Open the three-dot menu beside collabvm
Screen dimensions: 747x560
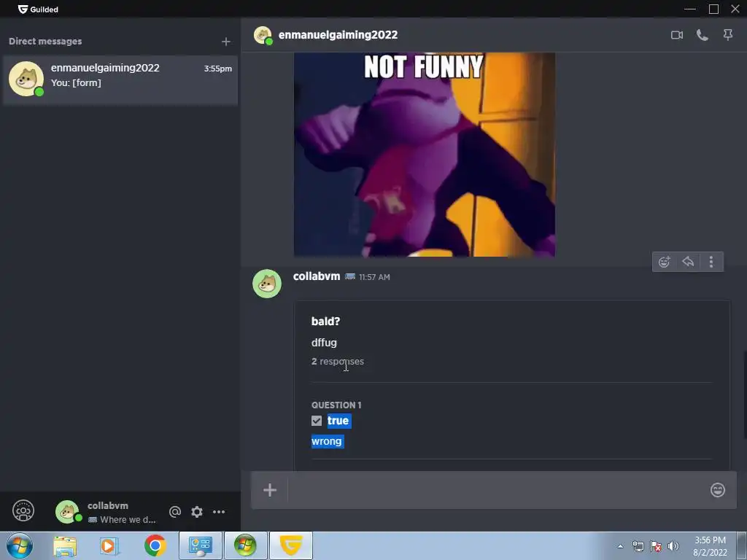click(x=219, y=512)
